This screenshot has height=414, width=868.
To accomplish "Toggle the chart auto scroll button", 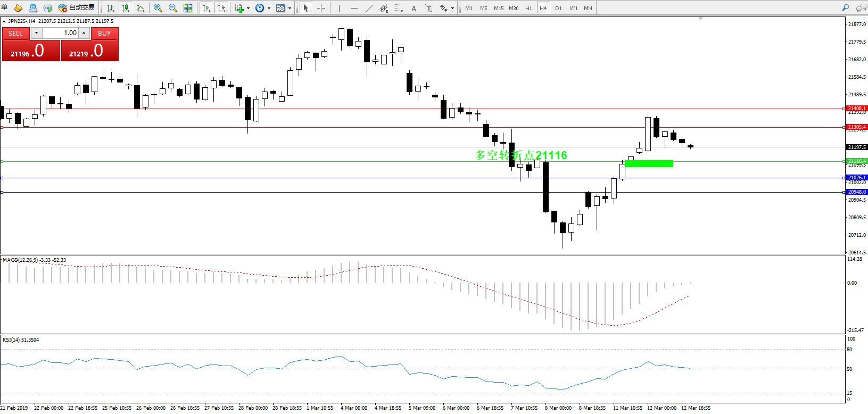I will pyautogui.click(x=206, y=8).
